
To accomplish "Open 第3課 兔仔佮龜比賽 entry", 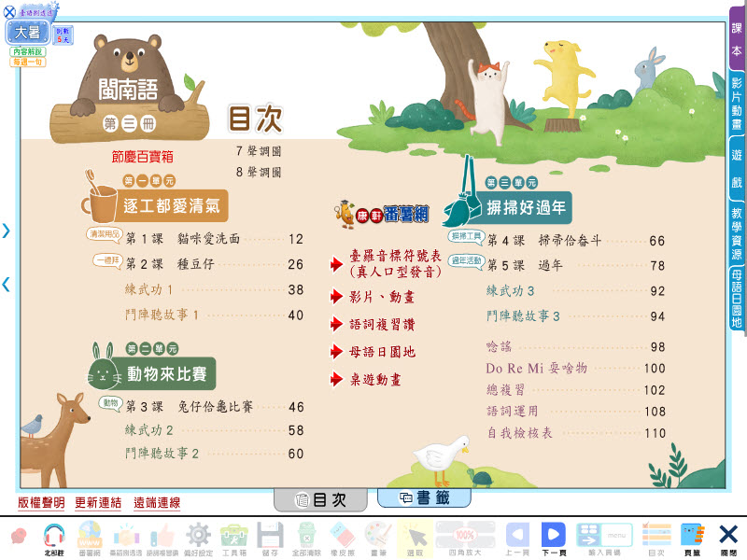I will [x=215, y=407].
